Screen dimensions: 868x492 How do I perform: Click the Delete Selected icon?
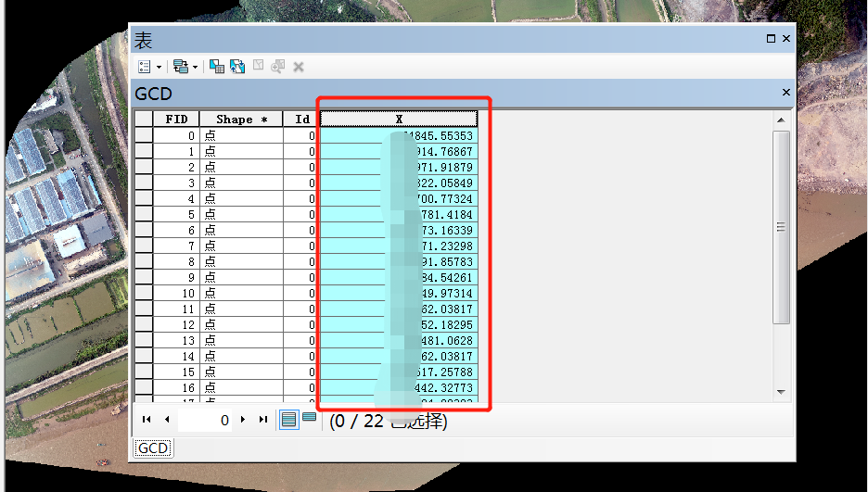coord(299,67)
